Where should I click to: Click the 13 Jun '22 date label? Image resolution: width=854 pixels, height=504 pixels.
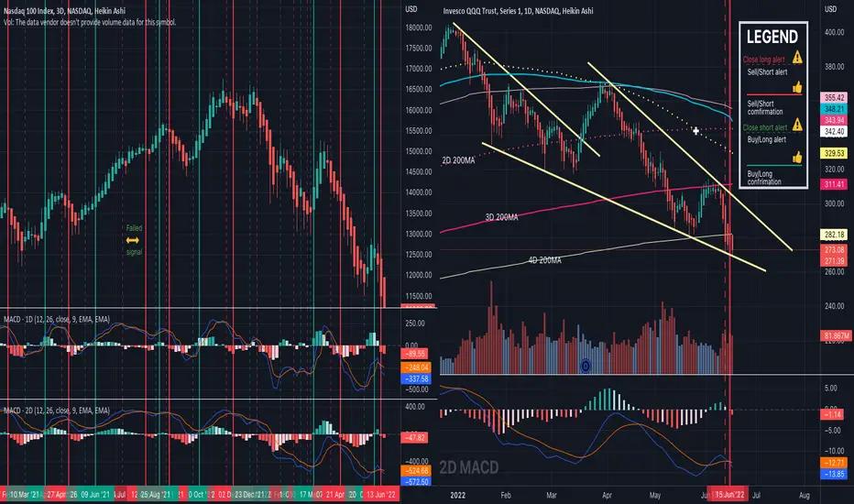(x=380, y=495)
